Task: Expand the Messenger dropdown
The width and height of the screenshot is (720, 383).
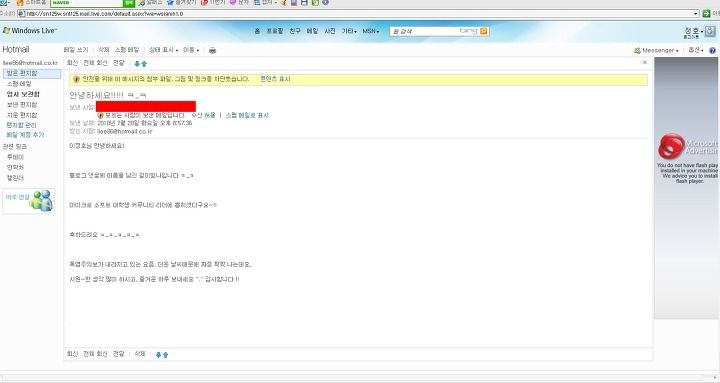Action: [x=660, y=50]
